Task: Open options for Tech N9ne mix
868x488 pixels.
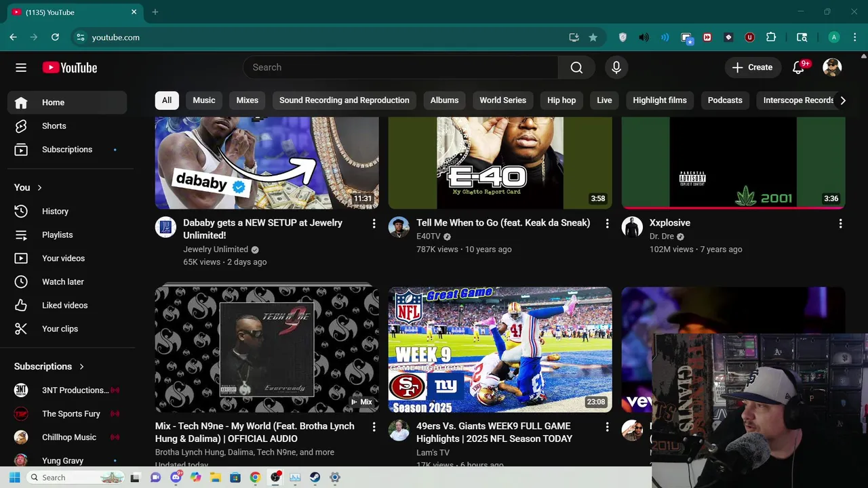Action: point(374,427)
